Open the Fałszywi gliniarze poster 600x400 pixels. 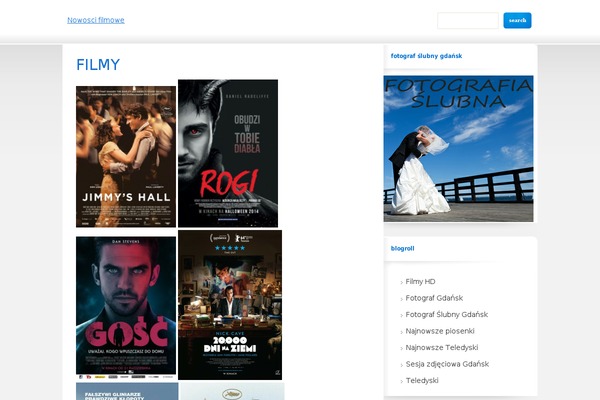[x=127, y=391]
